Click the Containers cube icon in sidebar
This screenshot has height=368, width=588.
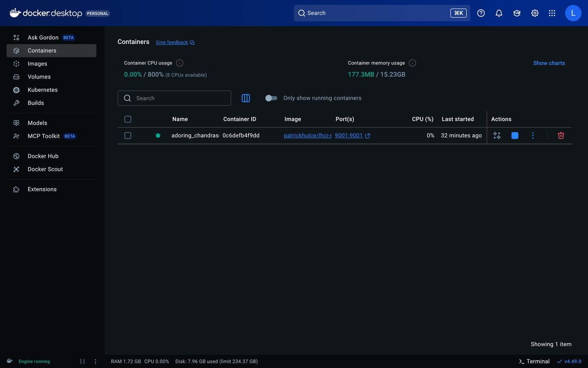[17, 51]
